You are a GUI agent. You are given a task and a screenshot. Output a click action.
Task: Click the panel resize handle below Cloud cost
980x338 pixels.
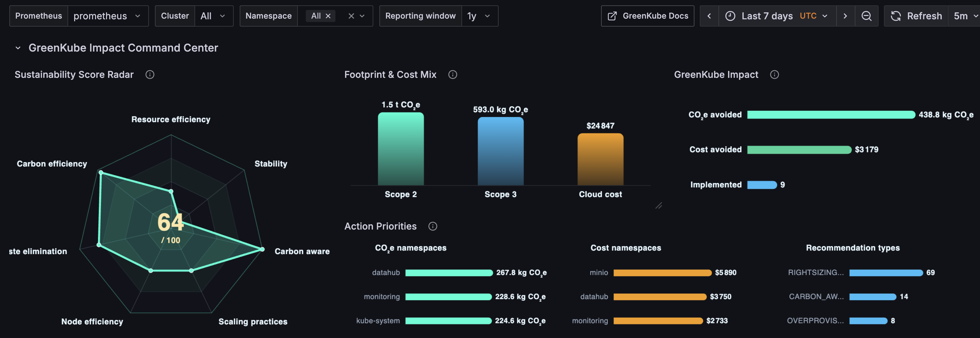click(x=659, y=206)
